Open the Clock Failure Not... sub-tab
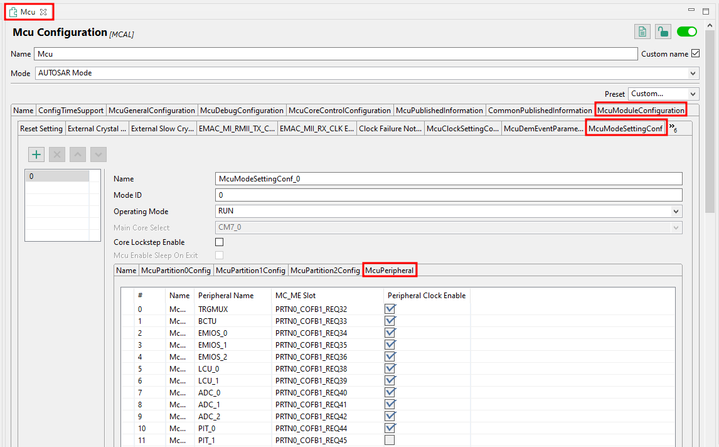 coord(390,129)
